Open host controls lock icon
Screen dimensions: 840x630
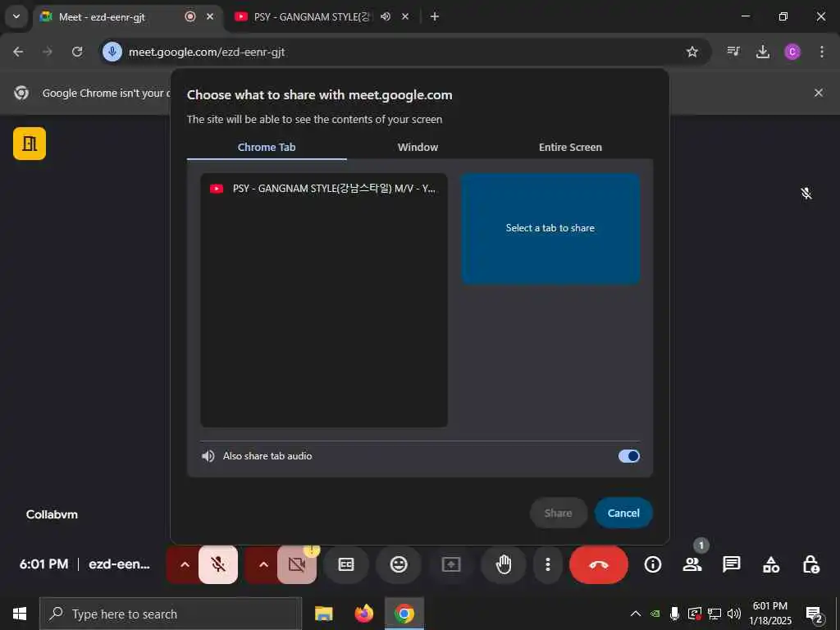tap(810, 564)
